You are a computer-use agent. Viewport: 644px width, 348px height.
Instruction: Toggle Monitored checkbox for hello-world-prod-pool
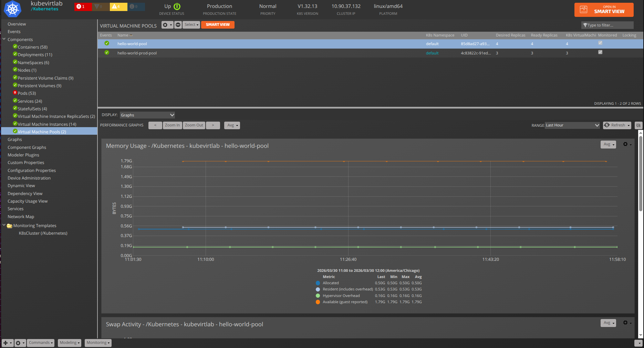(x=600, y=52)
